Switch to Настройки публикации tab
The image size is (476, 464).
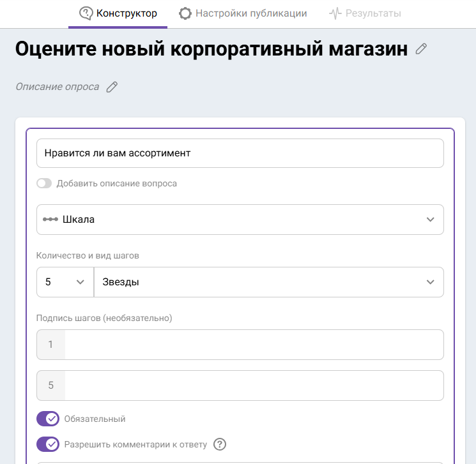[243, 13]
